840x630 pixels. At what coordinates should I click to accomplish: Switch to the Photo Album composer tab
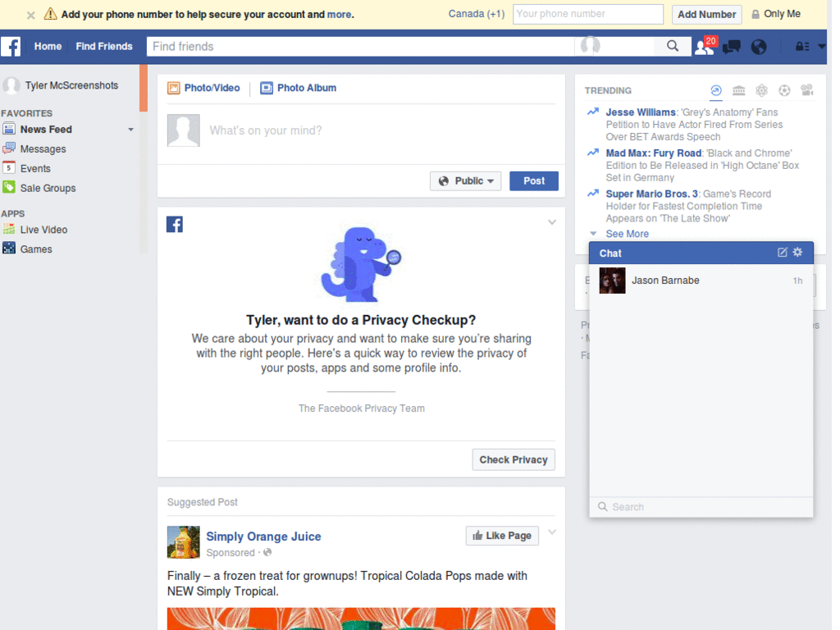point(299,88)
